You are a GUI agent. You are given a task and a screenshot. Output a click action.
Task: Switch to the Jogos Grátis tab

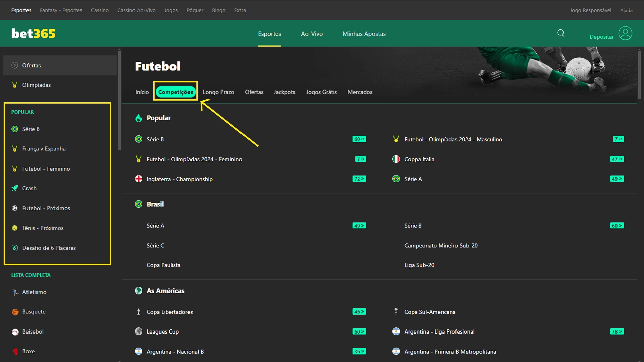[321, 92]
